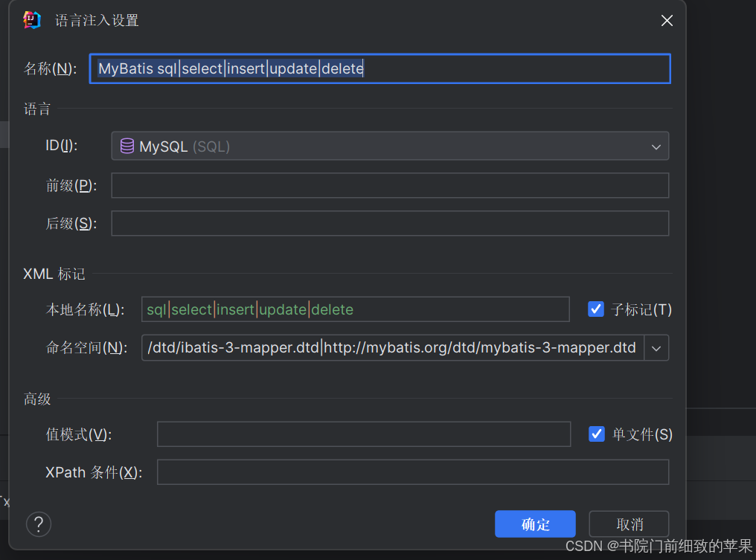Toggle the 单文件(S) checkbox
Image resolution: width=756 pixels, height=560 pixels.
tap(597, 434)
